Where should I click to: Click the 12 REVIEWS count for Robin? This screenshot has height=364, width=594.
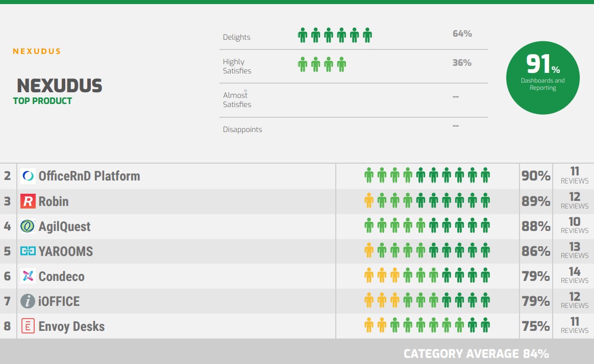575,200
